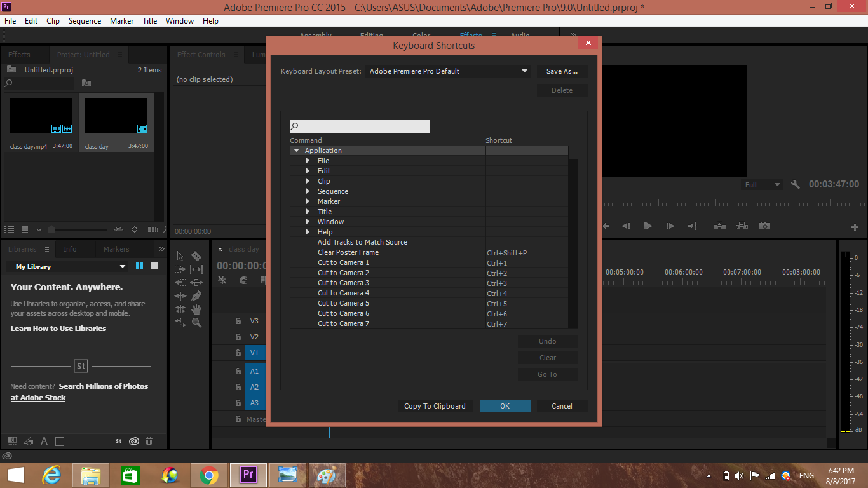The image size is (868, 488).
Task: Click the Export Frame camera icon
Action: 764,226
